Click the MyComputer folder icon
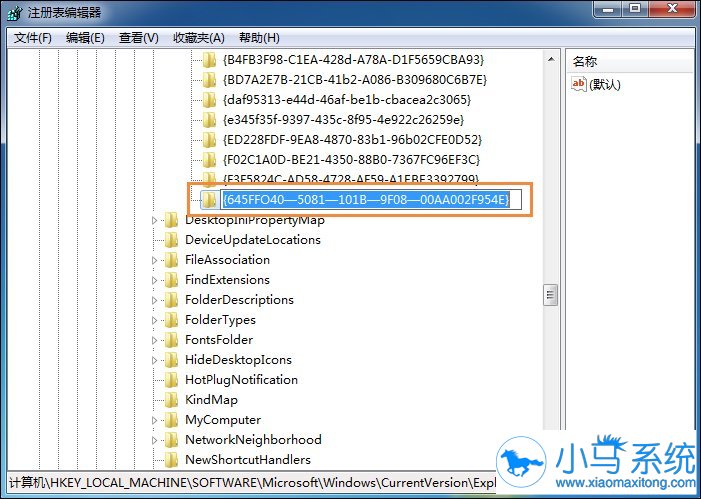701x499 pixels. [x=172, y=420]
